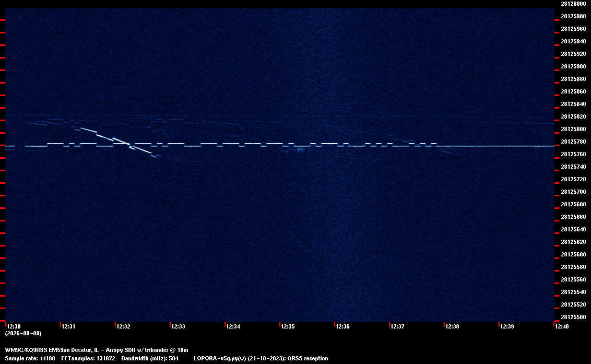Screen dimensions: 591x364
Task: Click the Sample rate: 44100 text
Action: click(30, 358)
